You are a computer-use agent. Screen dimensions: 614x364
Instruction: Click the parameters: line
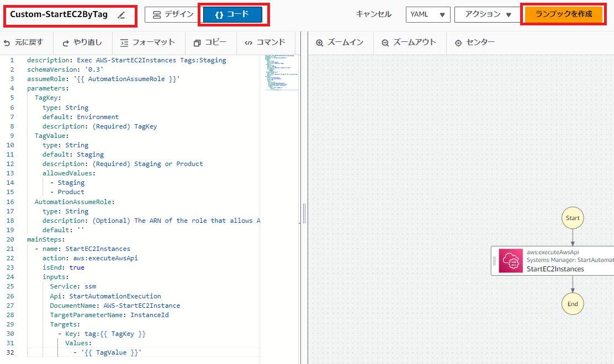coord(48,88)
